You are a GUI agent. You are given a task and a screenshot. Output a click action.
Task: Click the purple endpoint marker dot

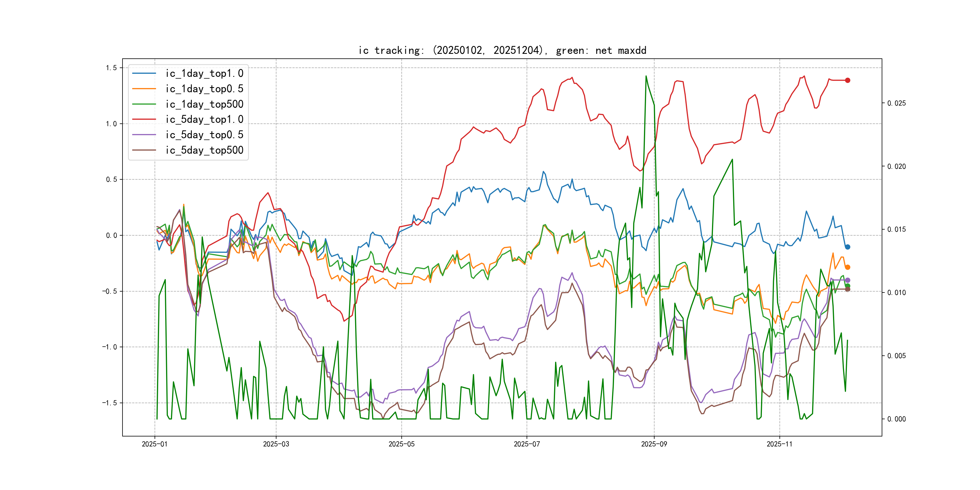click(847, 280)
